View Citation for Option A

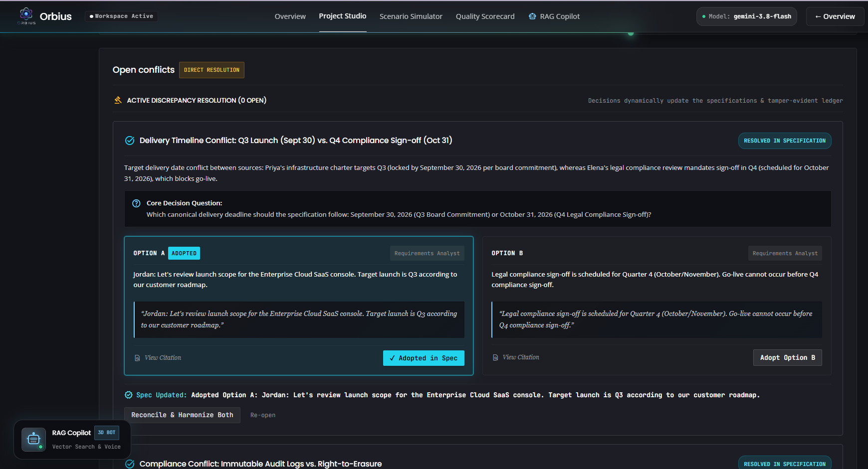coord(158,358)
